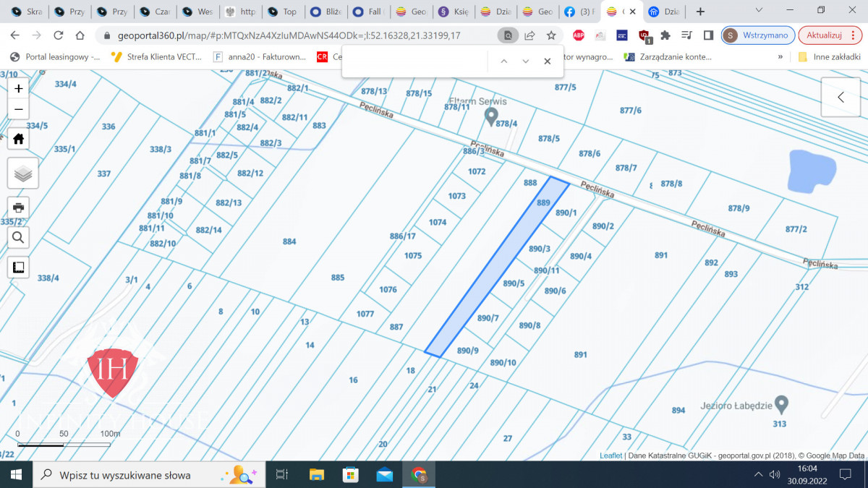This screenshot has width=868, height=488.
Task: Zoom in on the map
Action: [19, 88]
